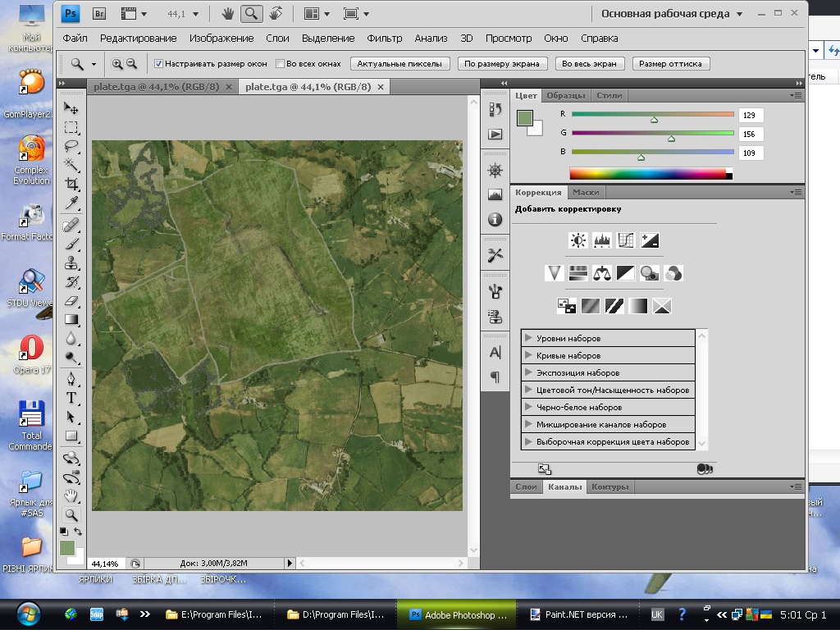The image size is (840, 630).
Task: Select the Magic Wand tool
Action: click(x=71, y=166)
